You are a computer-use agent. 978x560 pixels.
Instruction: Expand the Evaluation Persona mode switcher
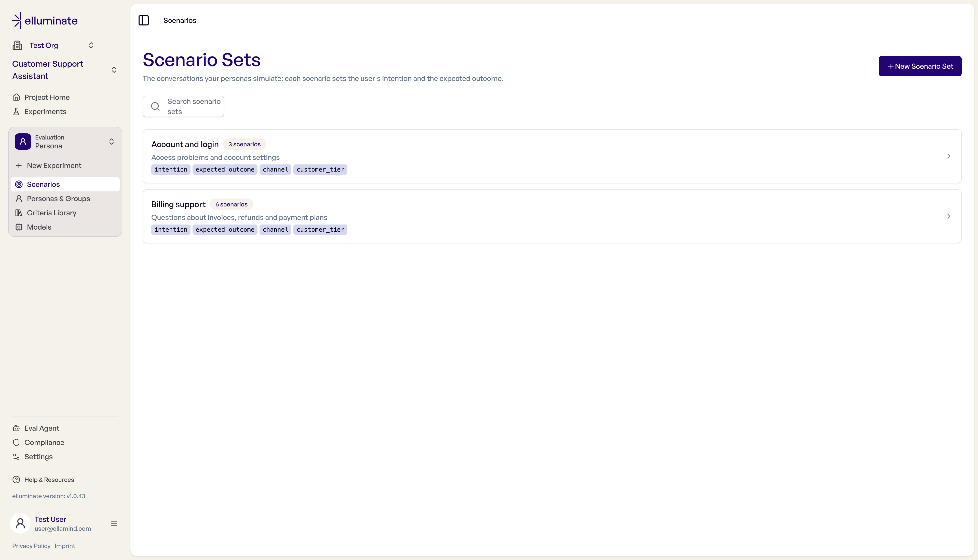(112, 142)
